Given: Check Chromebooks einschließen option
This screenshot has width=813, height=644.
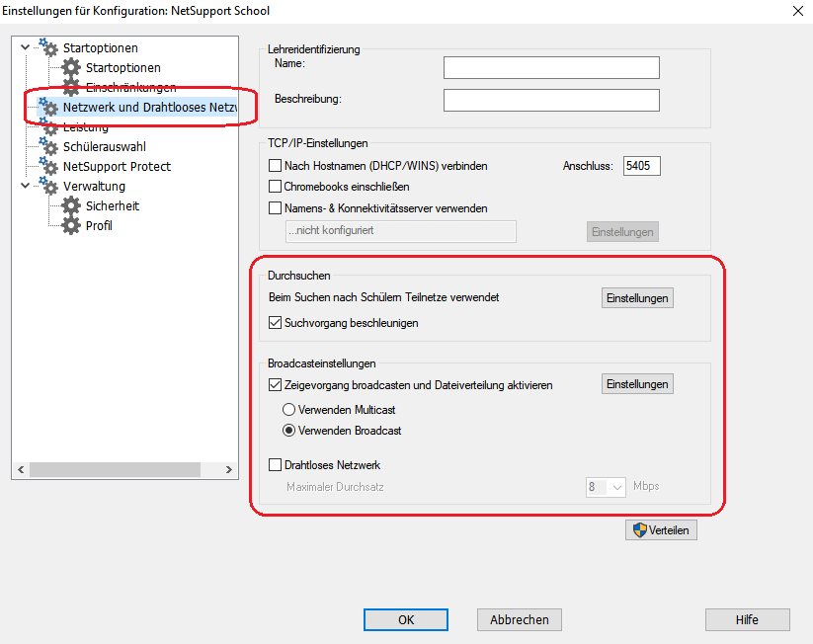Looking at the screenshot, I should 276,187.
